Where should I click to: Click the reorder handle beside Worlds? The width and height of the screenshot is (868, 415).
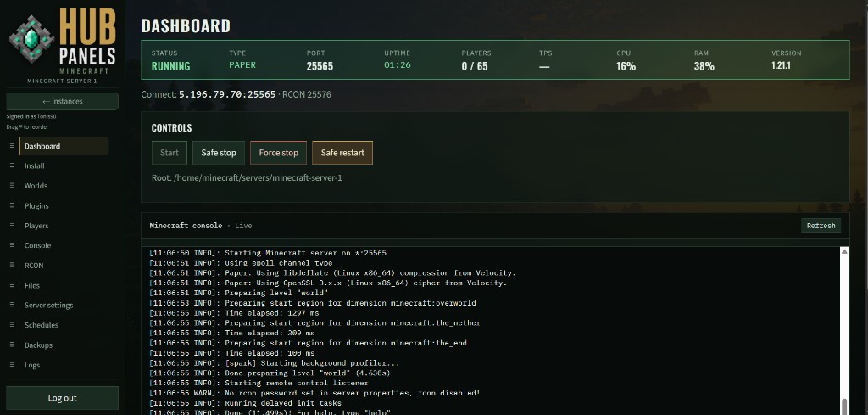[x=12, y=186]
